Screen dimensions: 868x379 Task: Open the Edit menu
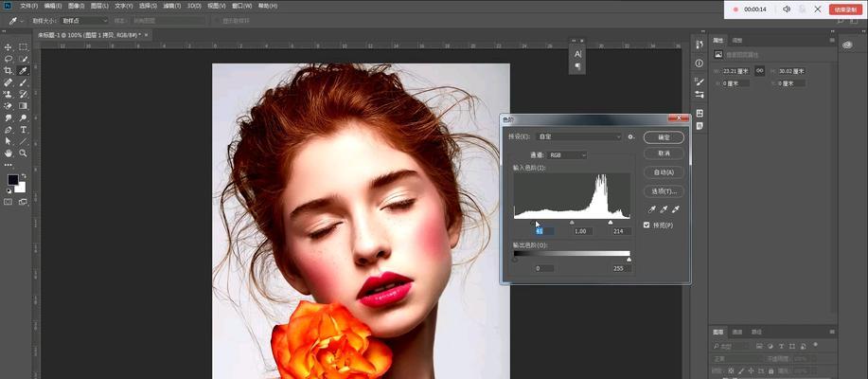tap(53, 6)
